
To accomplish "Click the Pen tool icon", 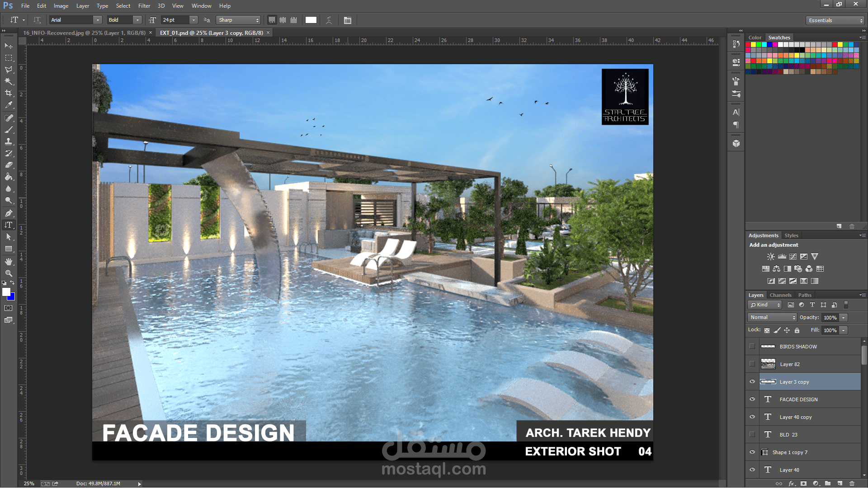I will pyautogui.click(x=9, y=213).
